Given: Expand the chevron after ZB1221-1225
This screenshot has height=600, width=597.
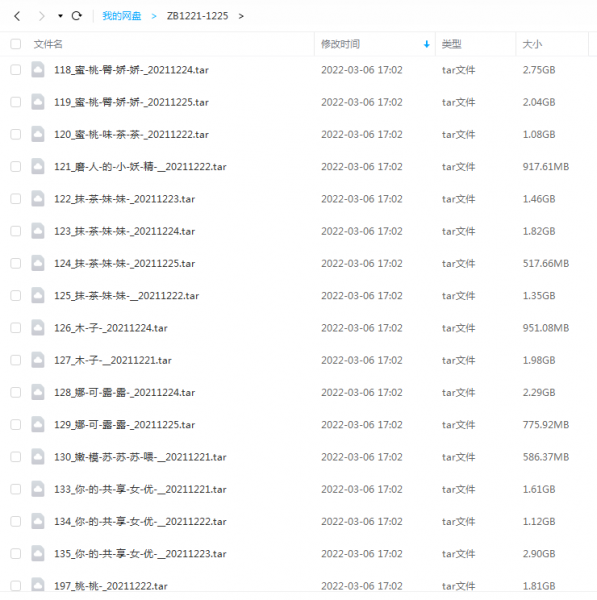Looking at the screenshot, I should click(241, 16).
